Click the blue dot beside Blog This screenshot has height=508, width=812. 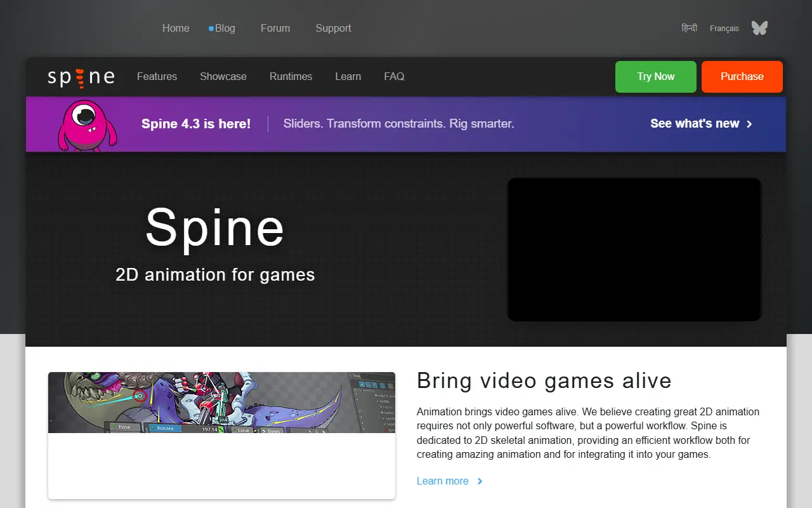tap(211, 29)
